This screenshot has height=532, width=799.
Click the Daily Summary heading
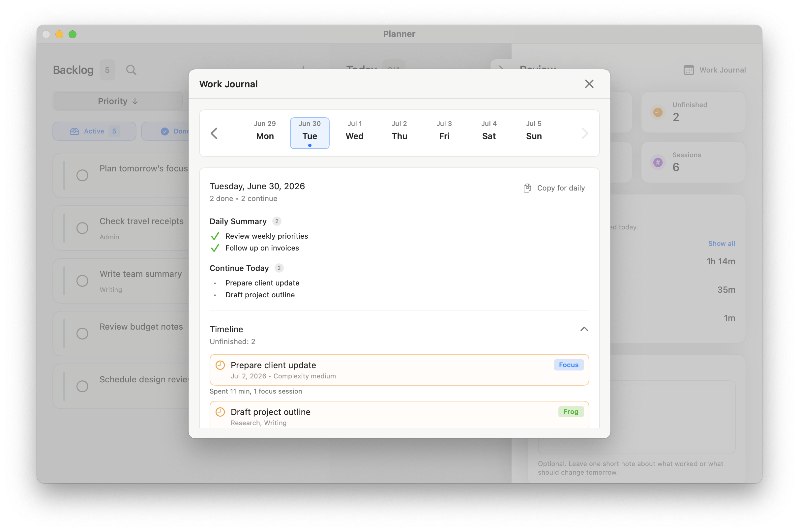[238, 222]
